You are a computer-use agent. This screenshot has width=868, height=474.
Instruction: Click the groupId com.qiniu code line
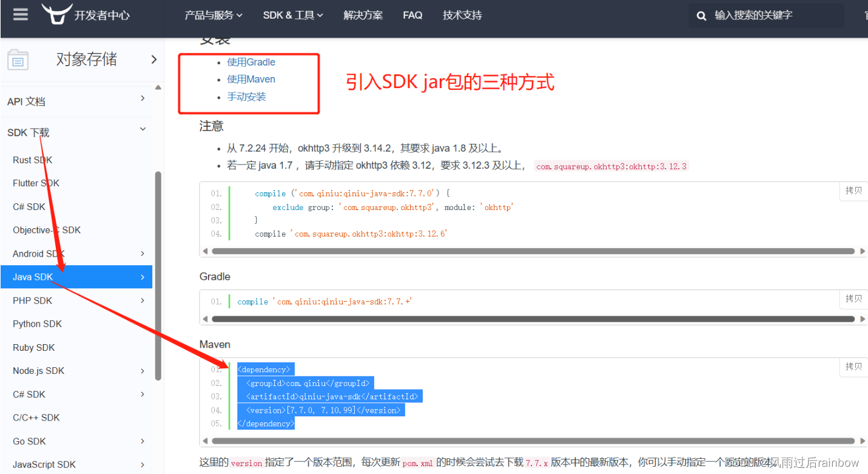[308, 383]
